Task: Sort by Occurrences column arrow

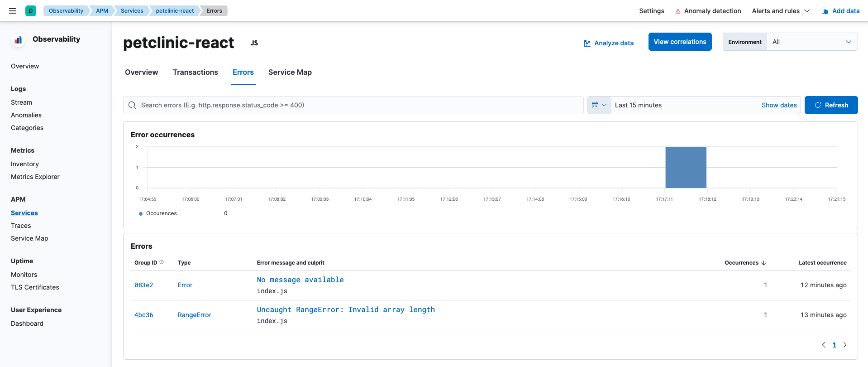Action: click(x=764, y=263)
